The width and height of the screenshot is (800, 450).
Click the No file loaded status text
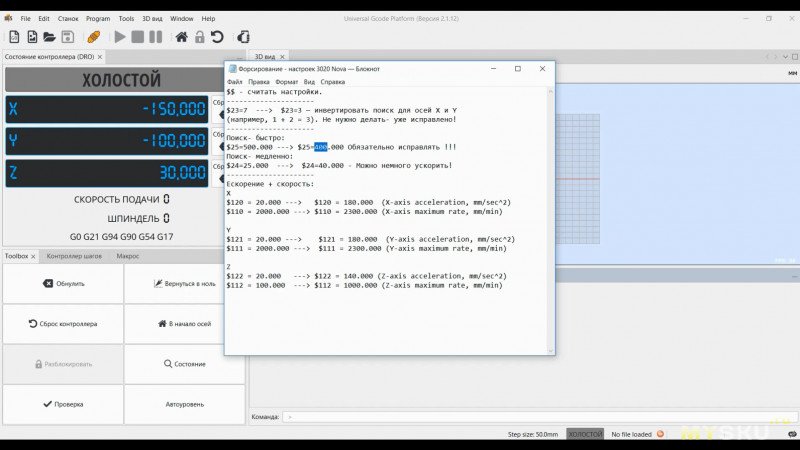[x=632, y=434]
